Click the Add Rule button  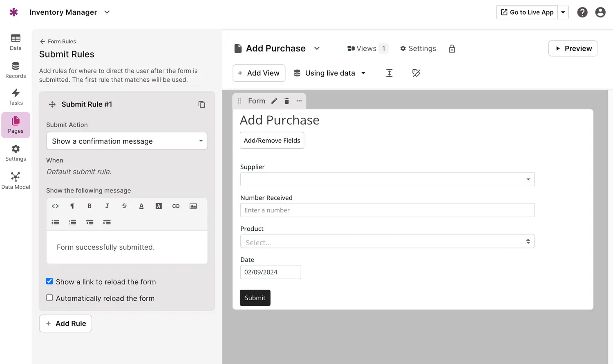point(65,324)
